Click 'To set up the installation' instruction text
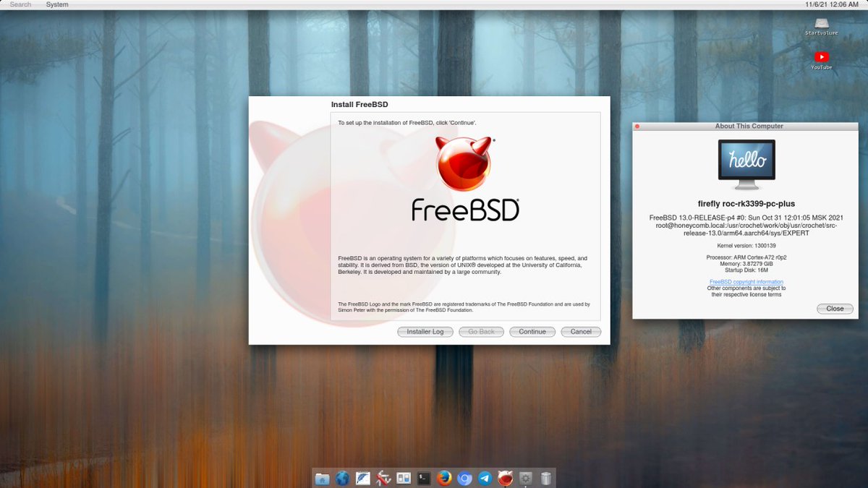Viewport: 868px width, 488px height. [407, 123]
